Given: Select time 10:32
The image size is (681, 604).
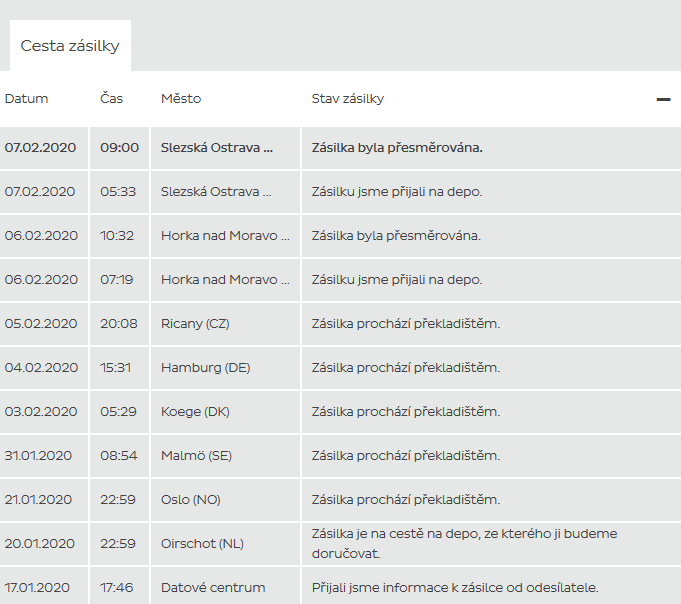Looking at the screenshot, I should [x=117, y=236].
